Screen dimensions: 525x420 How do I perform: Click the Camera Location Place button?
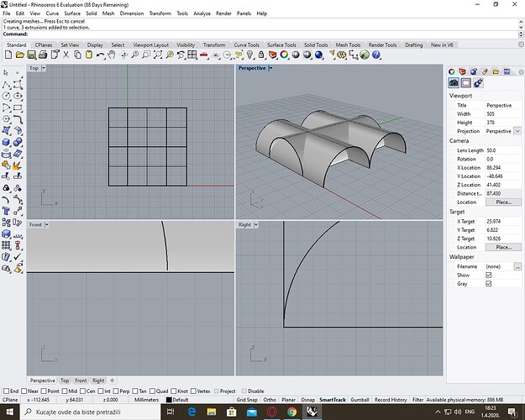503,202
